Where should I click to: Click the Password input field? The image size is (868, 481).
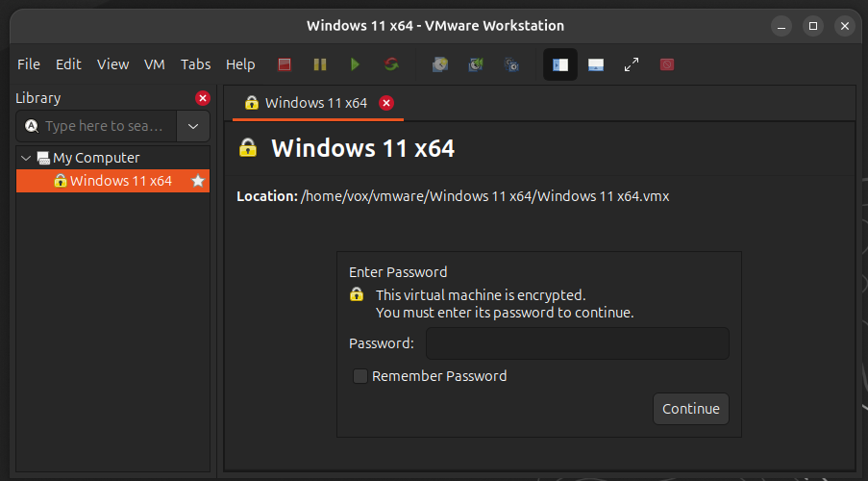click(577, 343)
